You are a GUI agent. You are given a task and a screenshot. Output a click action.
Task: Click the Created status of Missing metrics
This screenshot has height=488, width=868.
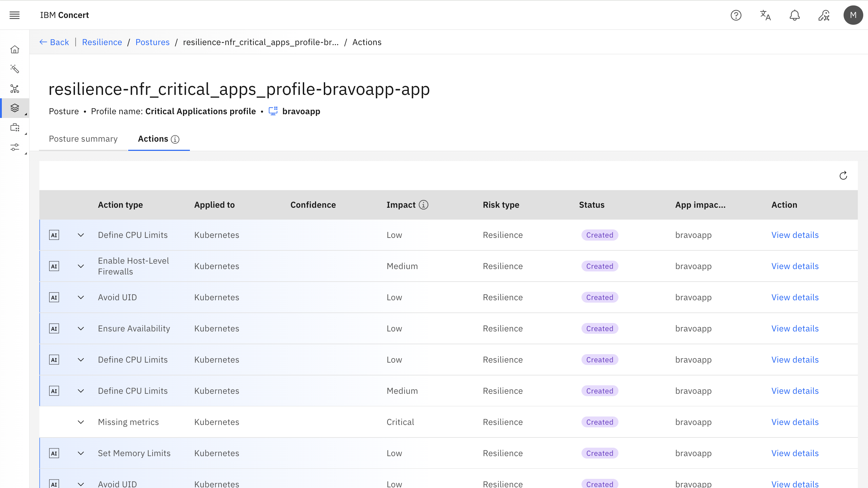600,422
